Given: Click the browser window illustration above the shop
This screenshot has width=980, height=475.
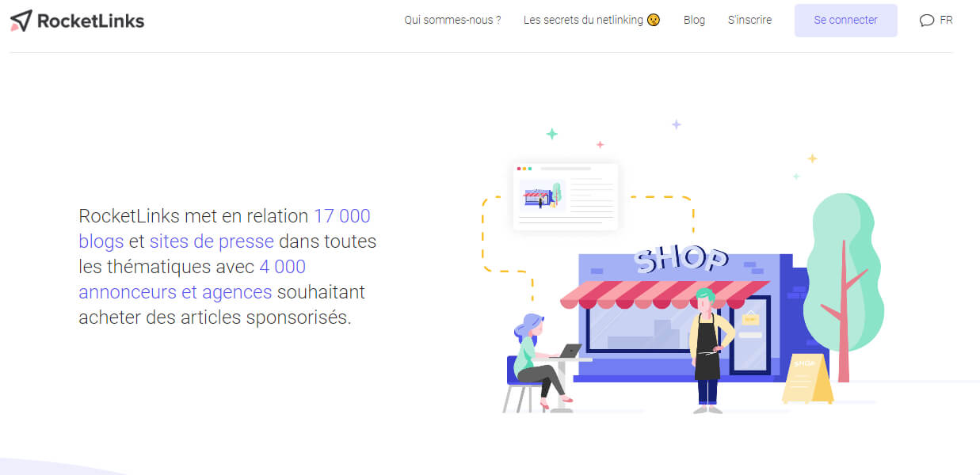Looking at the screenshot, I should pyautogui.click(x=566, y=196).
